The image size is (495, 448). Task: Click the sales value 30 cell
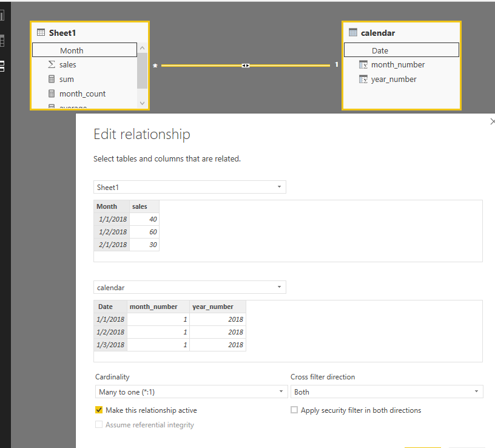(x=144, y=245)
